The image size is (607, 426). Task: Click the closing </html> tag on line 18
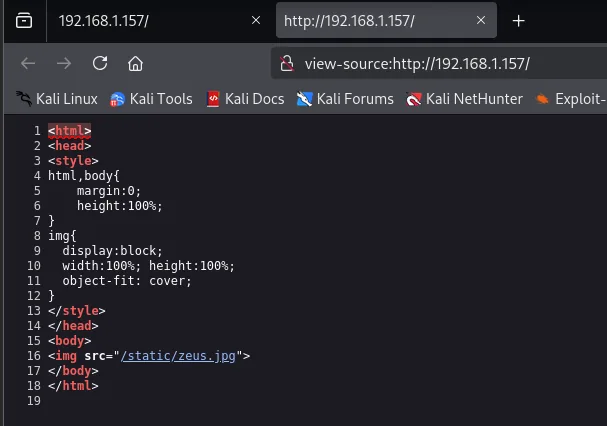coord(73,386)
